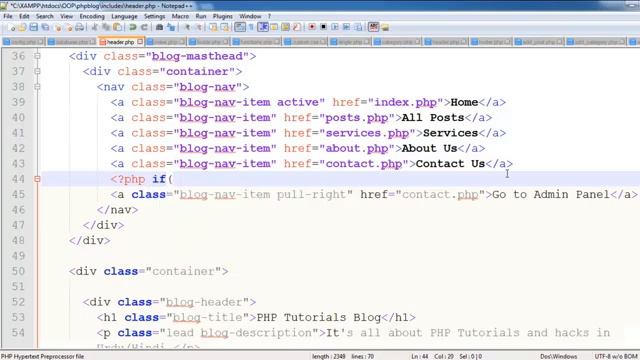
Task: Click the Open file toolbar icon
Action: [x=22, y=27]
